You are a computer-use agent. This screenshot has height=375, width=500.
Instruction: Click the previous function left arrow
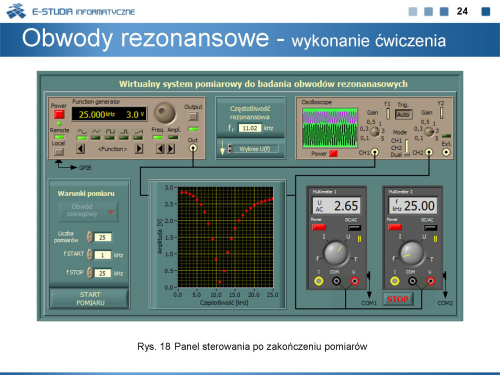[x=80, y=149]
